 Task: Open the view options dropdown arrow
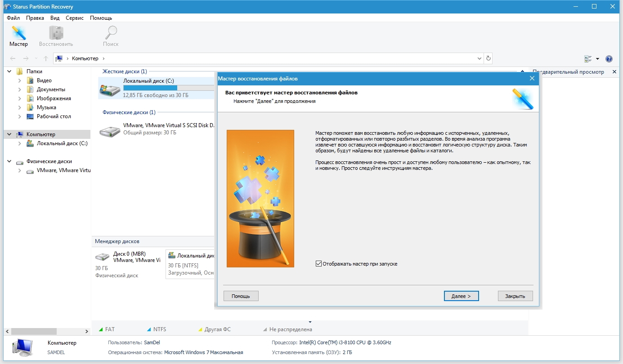coord(597,59)
